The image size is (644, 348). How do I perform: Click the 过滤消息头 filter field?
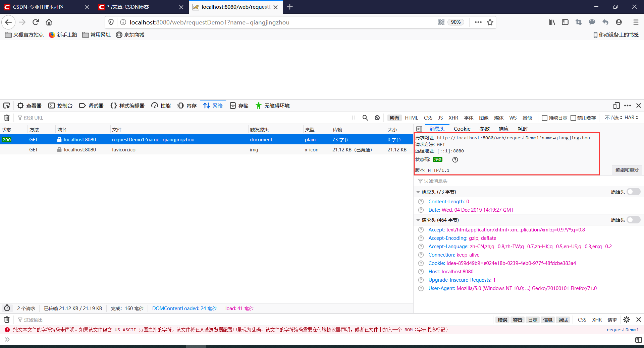(528, 181)
